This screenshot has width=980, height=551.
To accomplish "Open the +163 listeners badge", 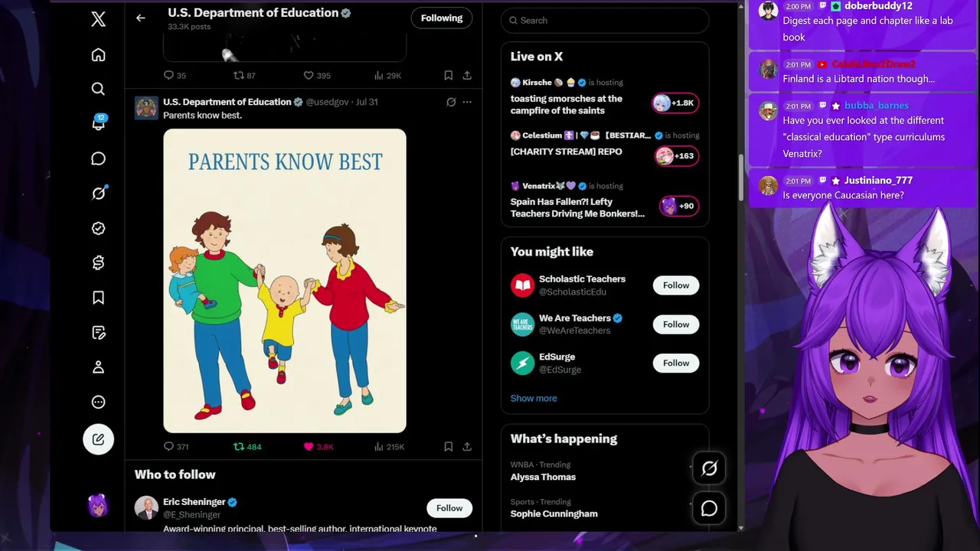I will pyautogui.click(x=676, y=156).
